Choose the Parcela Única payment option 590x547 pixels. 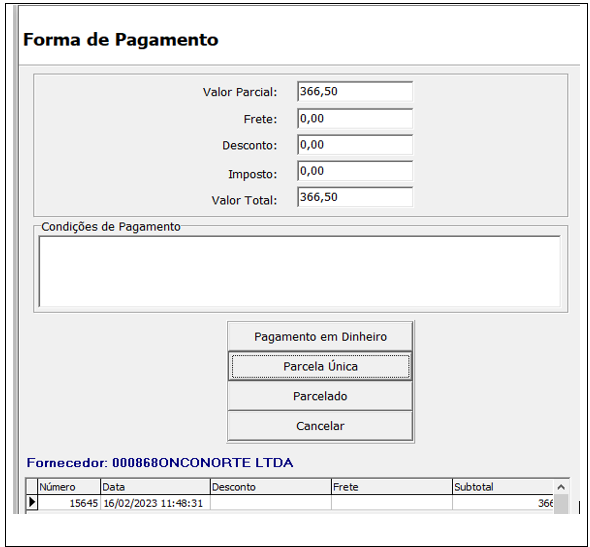(320, 366)
